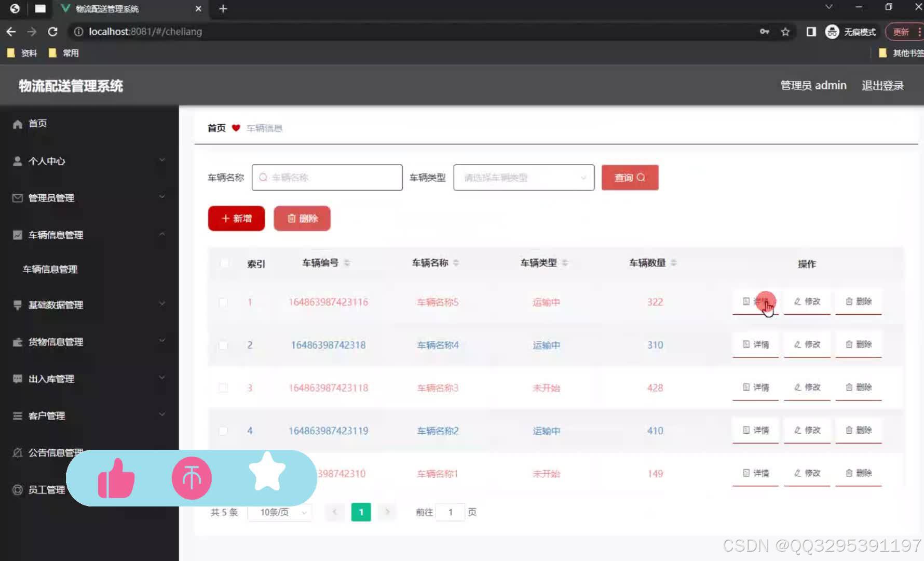This screenshot has width=924, height=561.
Task: Click the list icon beside 客户管理
Action: pyautogui.click(x=18, y=416)
